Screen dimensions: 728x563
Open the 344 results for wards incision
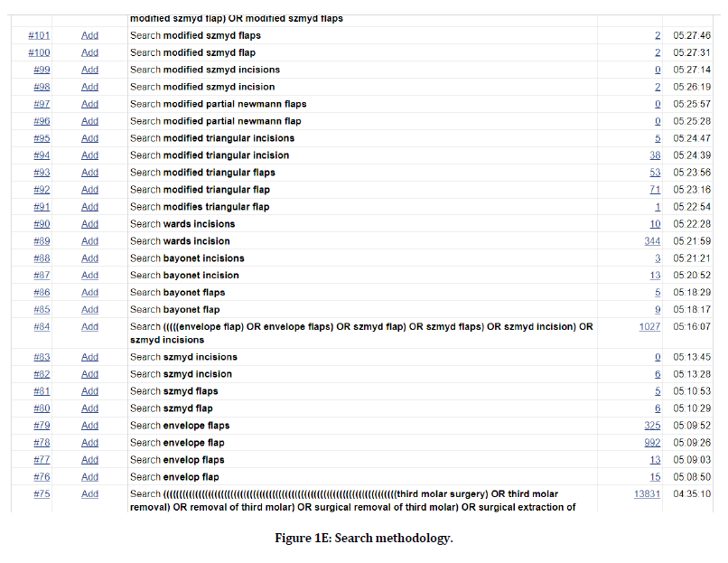coord(652,241)
